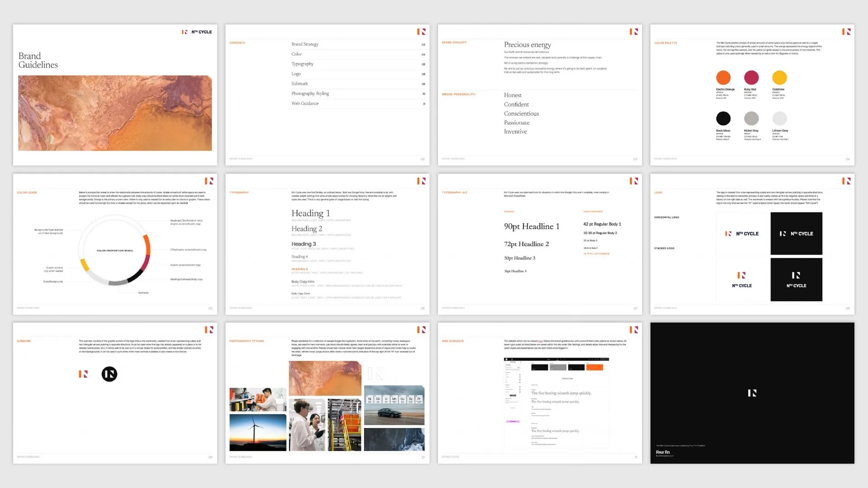This screenshot has width=868, height=488.
Task: Click the Precious energy heading
Action: [528, 45]
